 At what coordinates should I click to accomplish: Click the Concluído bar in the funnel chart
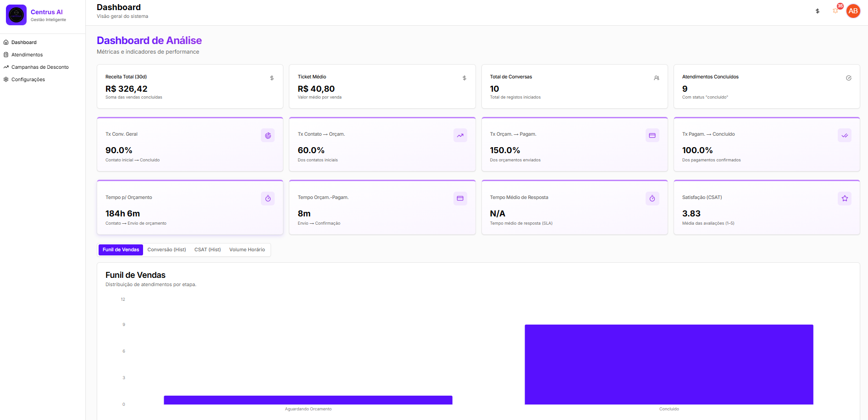(669, 365)
